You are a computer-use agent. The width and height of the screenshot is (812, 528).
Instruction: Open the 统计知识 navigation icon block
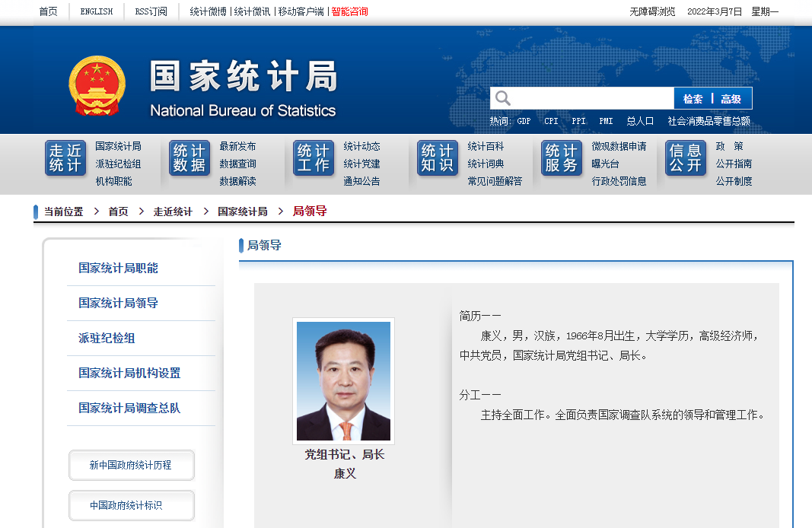click(x=438, y=158)
